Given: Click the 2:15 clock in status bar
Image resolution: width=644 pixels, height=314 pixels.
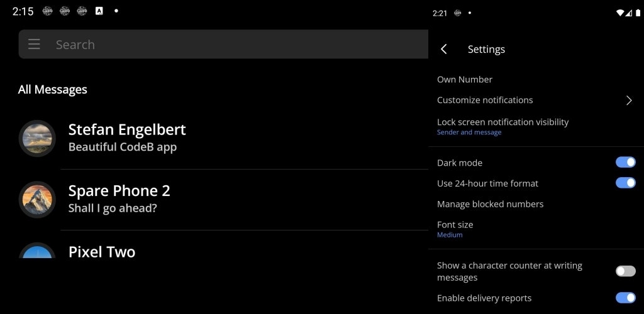Looking at the screenshot, I should 23,11.
